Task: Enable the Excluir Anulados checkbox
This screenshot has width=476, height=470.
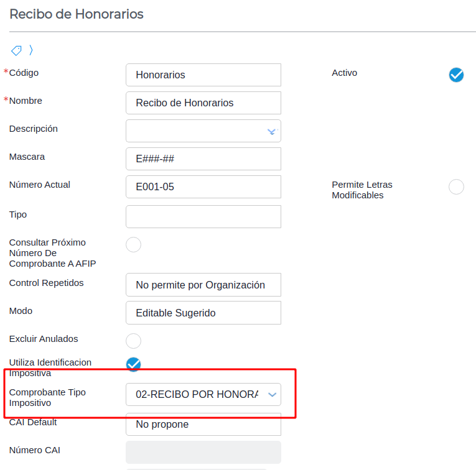Action: [133, 341]
